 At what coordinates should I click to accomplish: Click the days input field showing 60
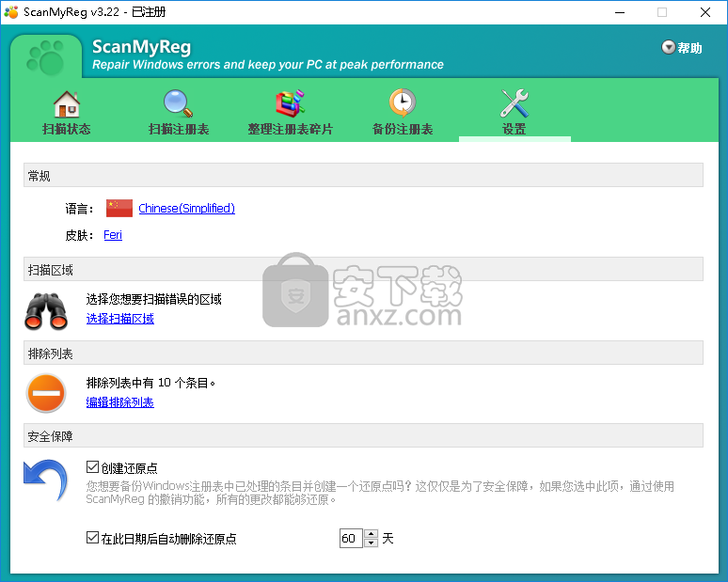351,539
